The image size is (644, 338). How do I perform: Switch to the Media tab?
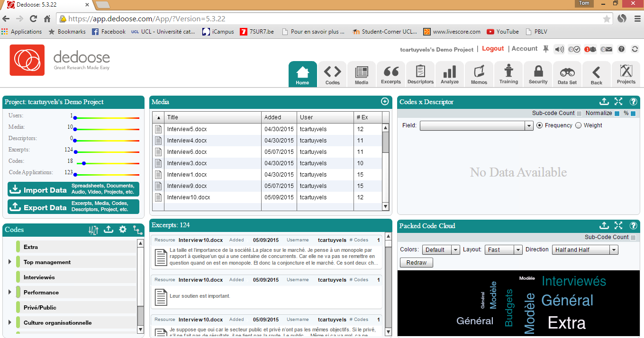pos(361,74)
